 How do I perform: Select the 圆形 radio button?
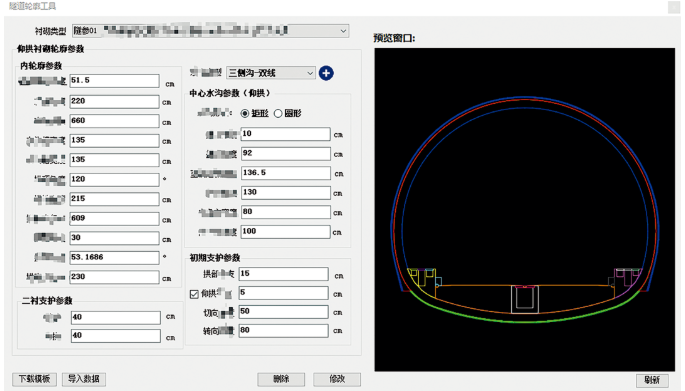(x=278, y=114)
